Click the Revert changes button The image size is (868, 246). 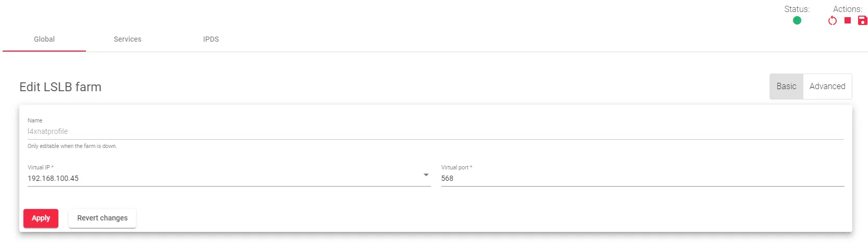coord(102,218)
